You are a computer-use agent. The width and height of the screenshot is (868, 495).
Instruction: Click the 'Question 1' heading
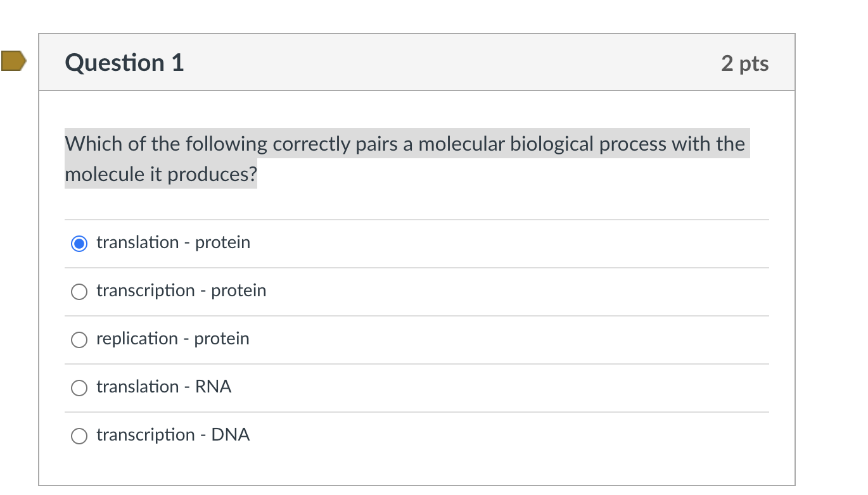124,63
